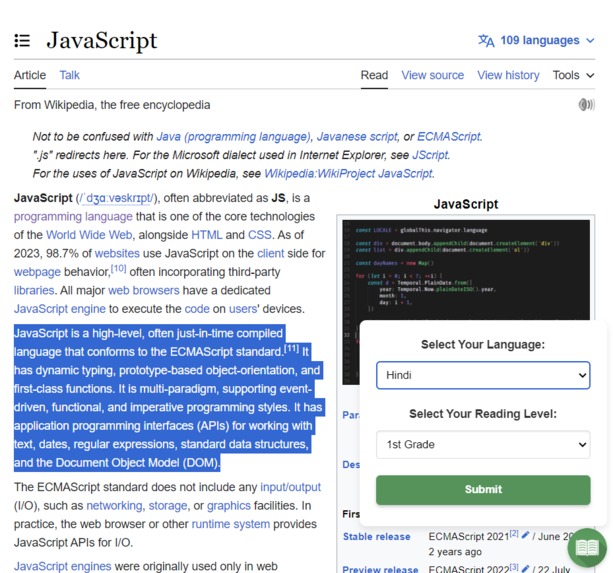Viewport: 613px width, 573px height.
Task: Click the green book reader extension button
Action: pos(587,548)
